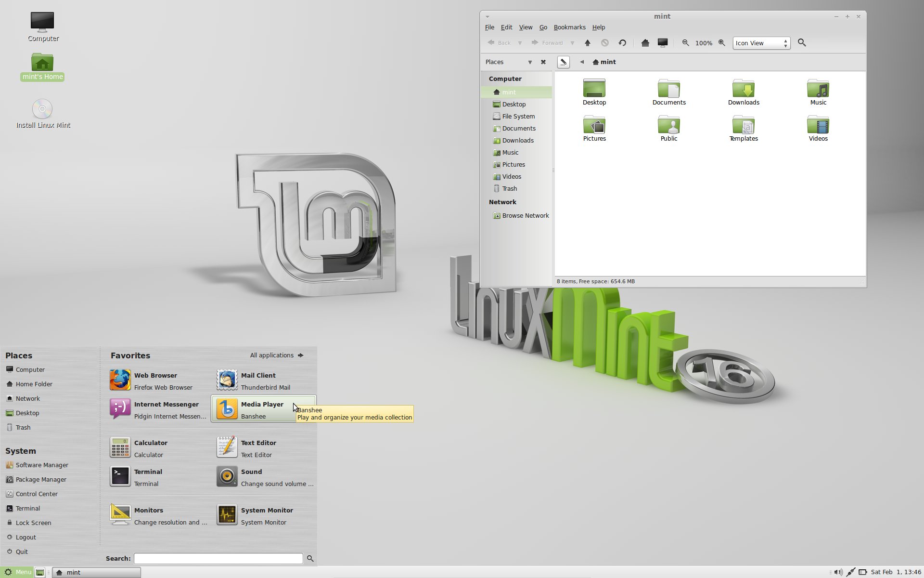The width and height of the screenshot is (924, 578).
Task: Click the search magnifier beside menu Search
Action: [x=310, y=559]
